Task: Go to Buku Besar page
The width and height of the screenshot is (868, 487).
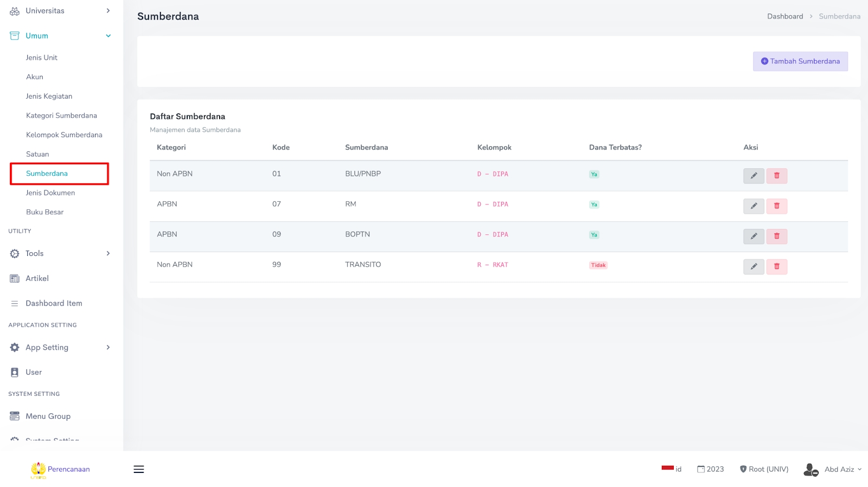Action: pos(44,212)
